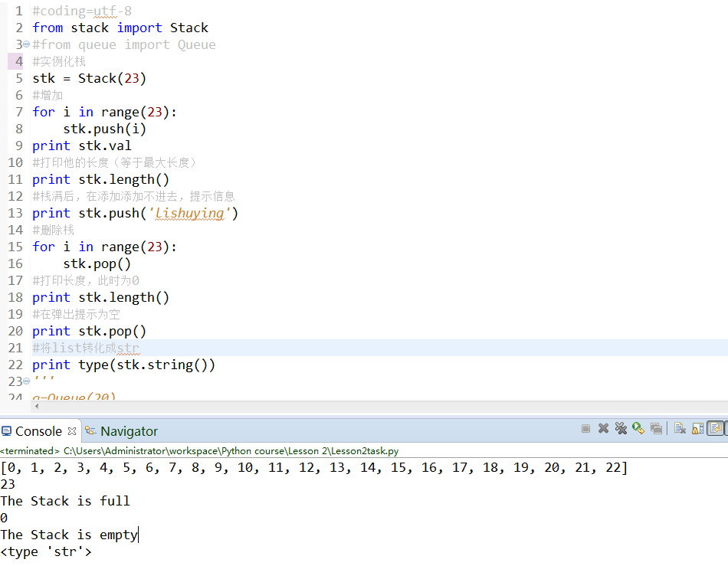Click the Navigator tab's tree icon
The image size is (728, 566).
click(x=90, y=431)
